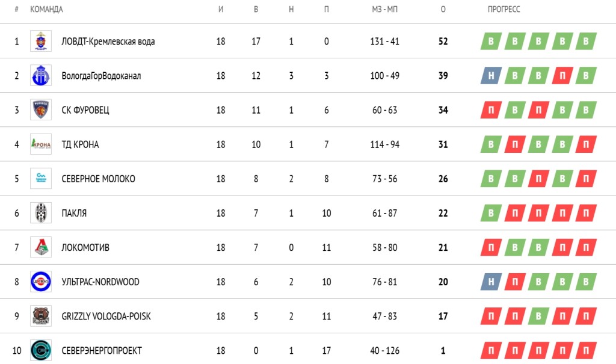Click the first red П badge for СК ФУРОВЕЦ

pyautogui.click(x=491, y=110)
